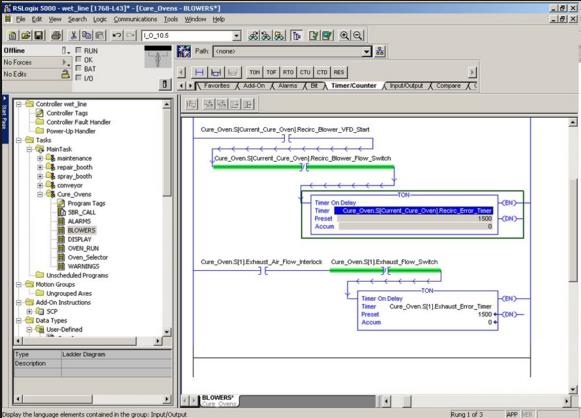This screenshot has width=581, height=418.
Task: Click the ladder editor vertical scrollbar
Action: [573, 256]
